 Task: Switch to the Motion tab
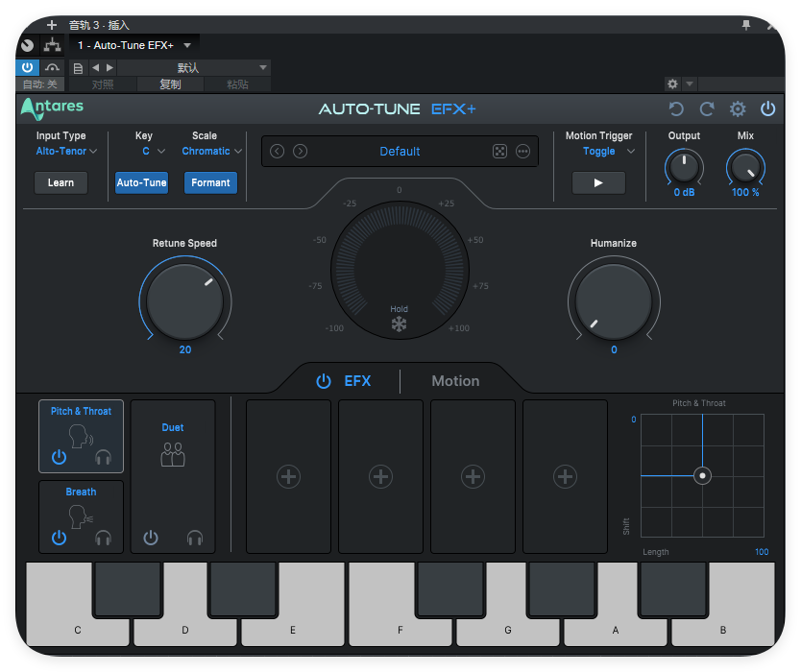(455, 381)
